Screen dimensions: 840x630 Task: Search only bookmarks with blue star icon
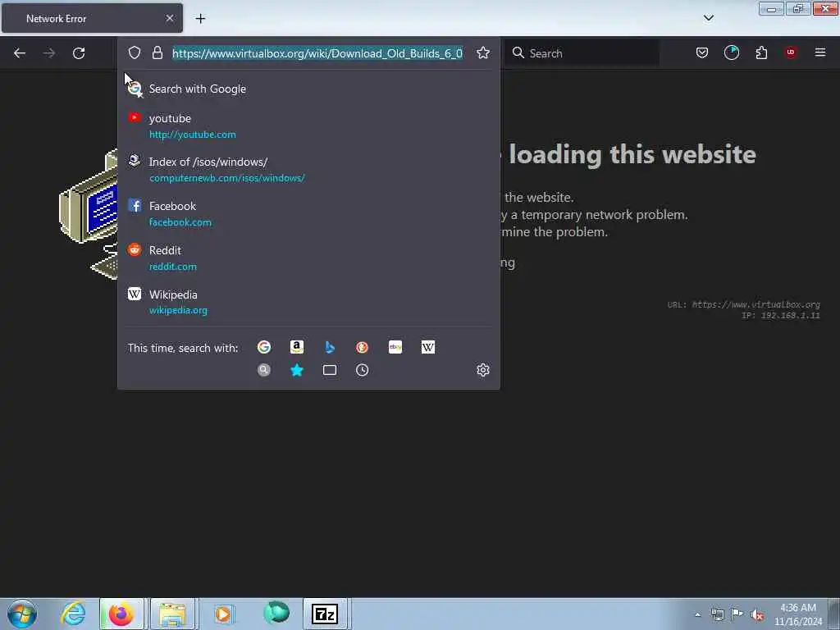(x=297, y=370)
